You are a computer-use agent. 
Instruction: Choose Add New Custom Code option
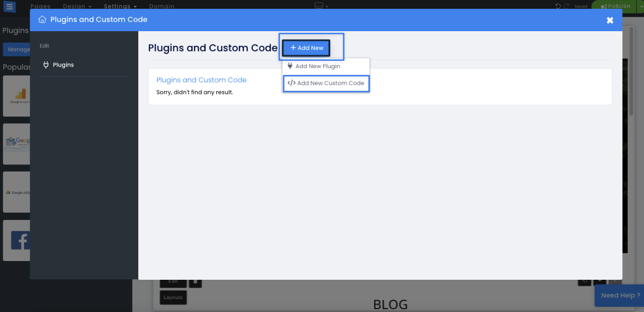coord(326,83)
